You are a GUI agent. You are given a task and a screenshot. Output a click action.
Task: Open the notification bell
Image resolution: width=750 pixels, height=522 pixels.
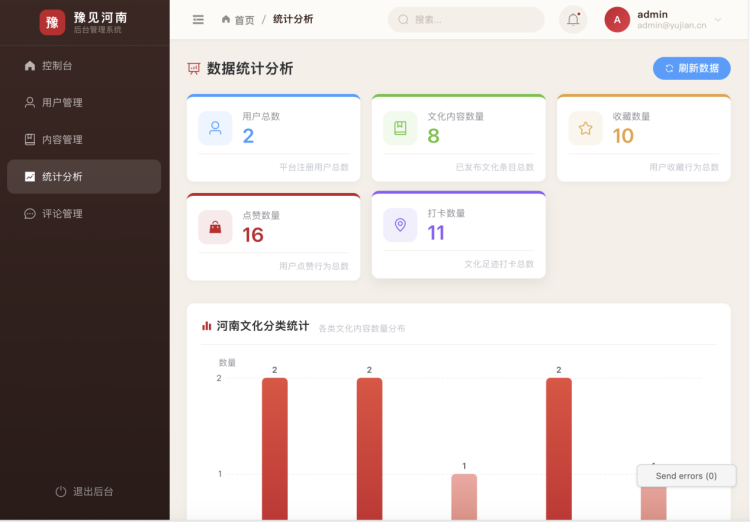(573, 20)
